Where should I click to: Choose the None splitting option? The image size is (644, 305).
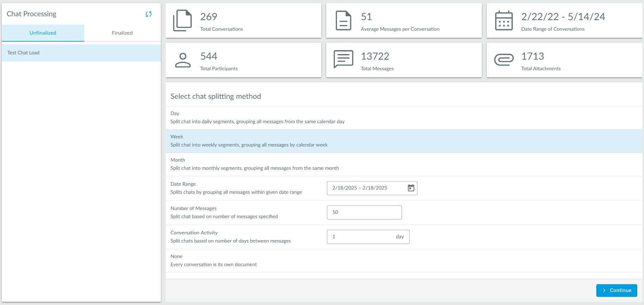click(x=213, y=261)
